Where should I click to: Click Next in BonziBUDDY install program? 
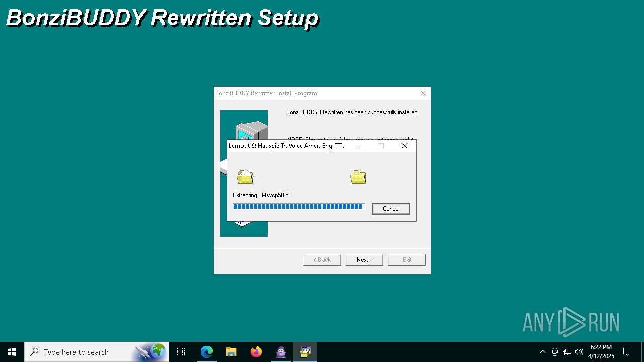pos(364,260)
